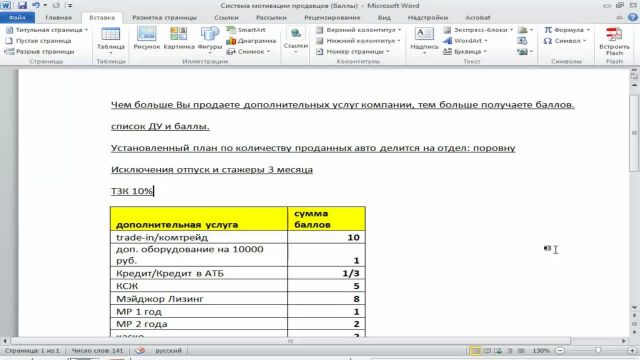
Task: Open the Картинка clip art pane
Action: pos(179,39)
